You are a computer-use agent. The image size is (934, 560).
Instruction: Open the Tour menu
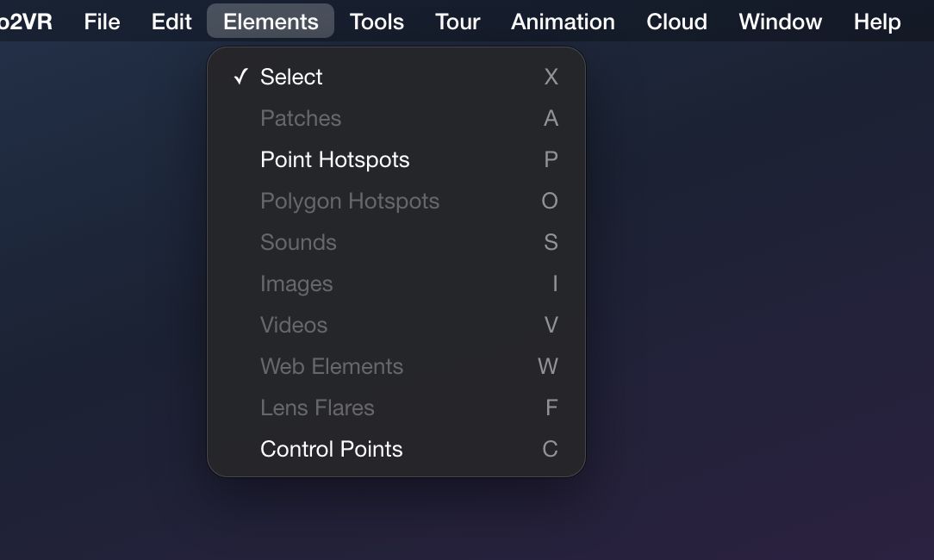[458, 22]
